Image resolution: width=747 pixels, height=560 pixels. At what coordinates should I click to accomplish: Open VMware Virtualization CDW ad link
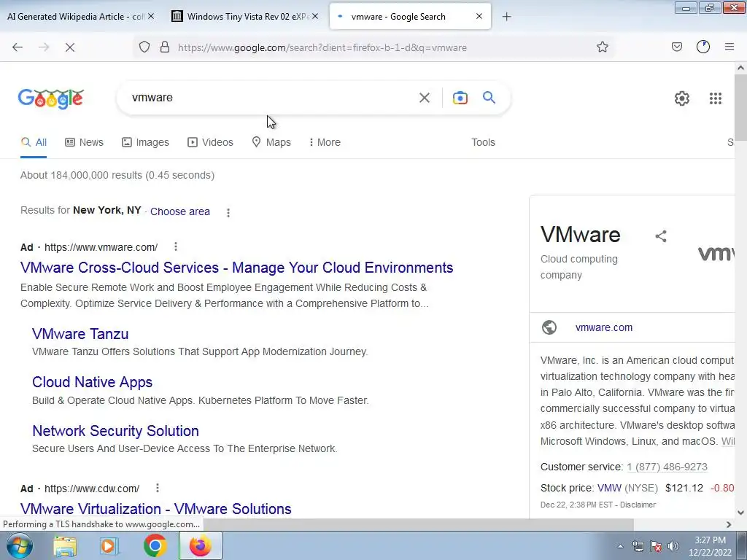pyautogui.click(x=156, y=508)
